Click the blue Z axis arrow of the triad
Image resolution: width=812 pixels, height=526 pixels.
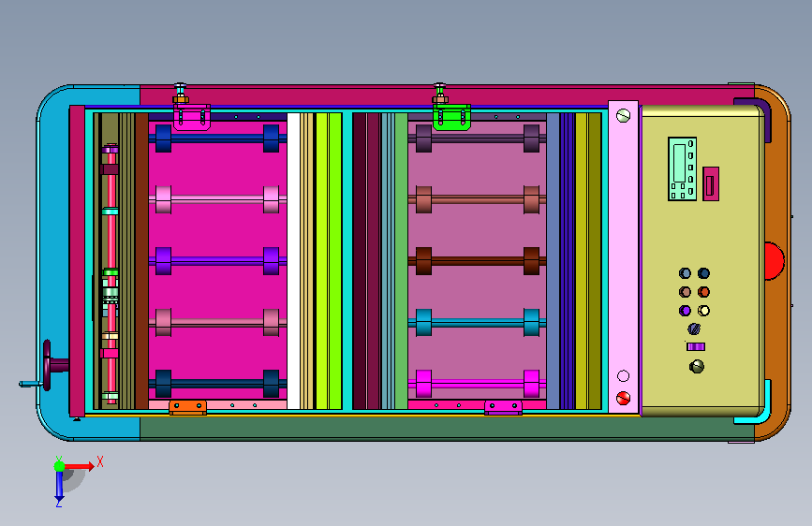click(x=59, y=487)
